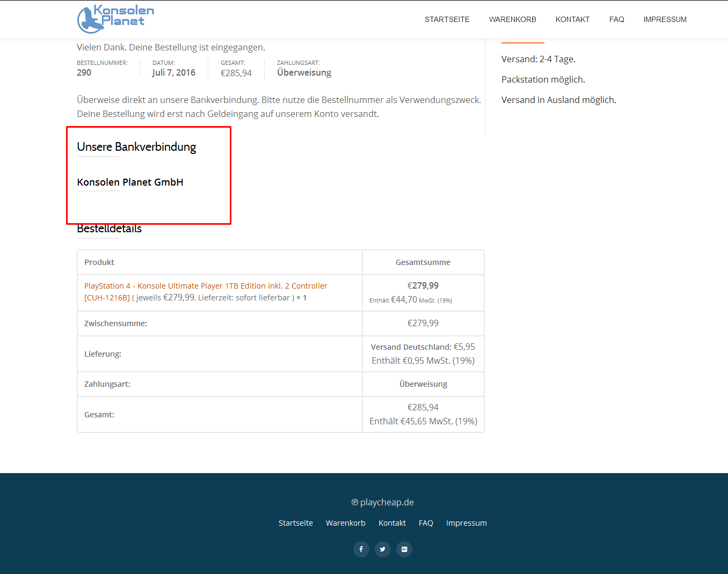Click the Gesamtsumme column header
728x574 pixels.
point(423,262)
